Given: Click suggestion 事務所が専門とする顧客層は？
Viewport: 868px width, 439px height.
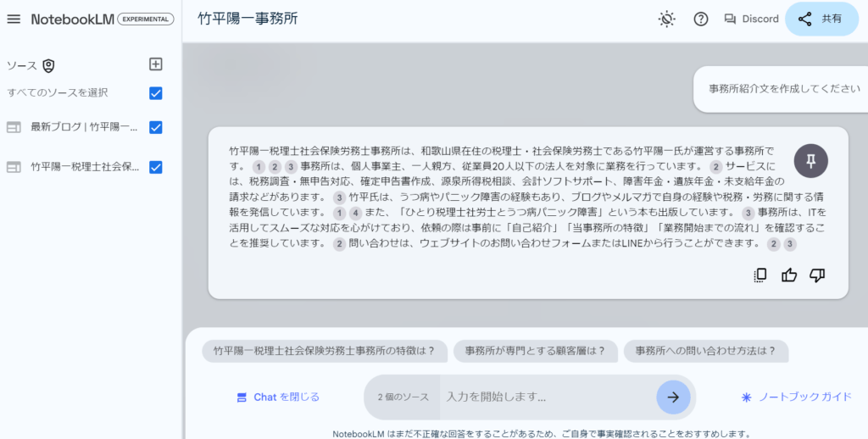Looking at the screenshot, I should 536,351.
